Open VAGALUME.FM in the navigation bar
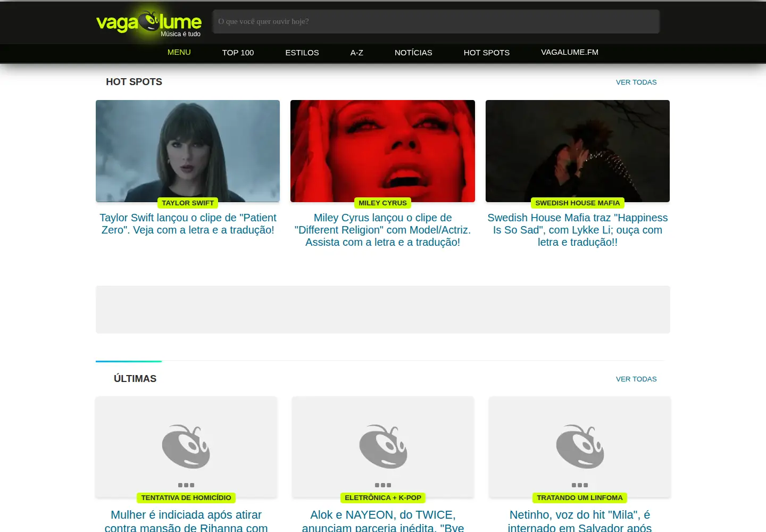The height and width of the screenshot is (532, 766). click(570, 52)
